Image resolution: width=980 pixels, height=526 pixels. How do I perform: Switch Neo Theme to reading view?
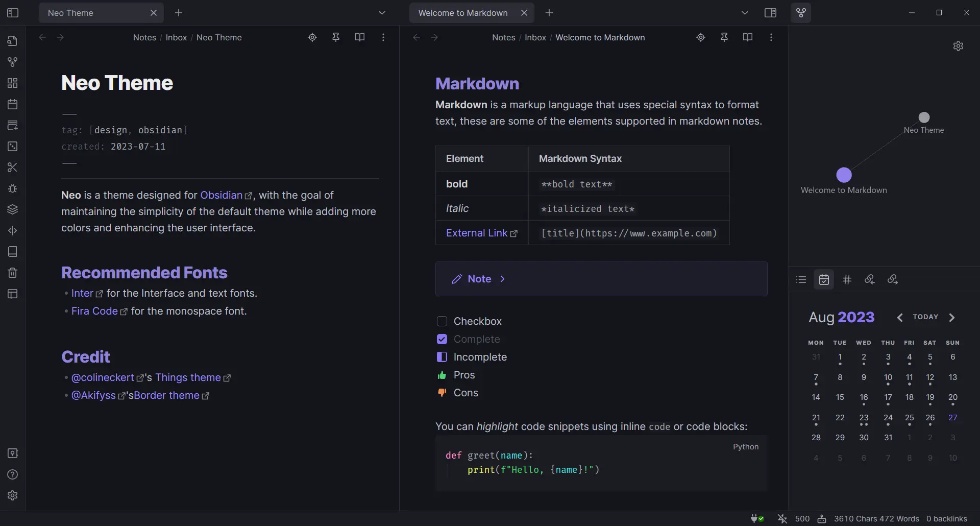point(360,37)
